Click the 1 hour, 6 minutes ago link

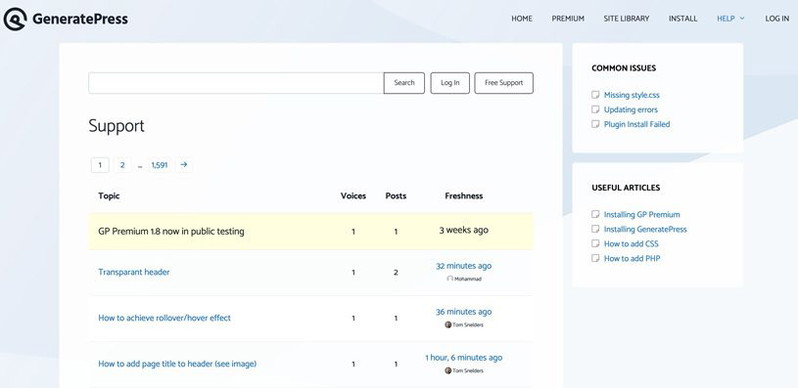pos(464,357)
